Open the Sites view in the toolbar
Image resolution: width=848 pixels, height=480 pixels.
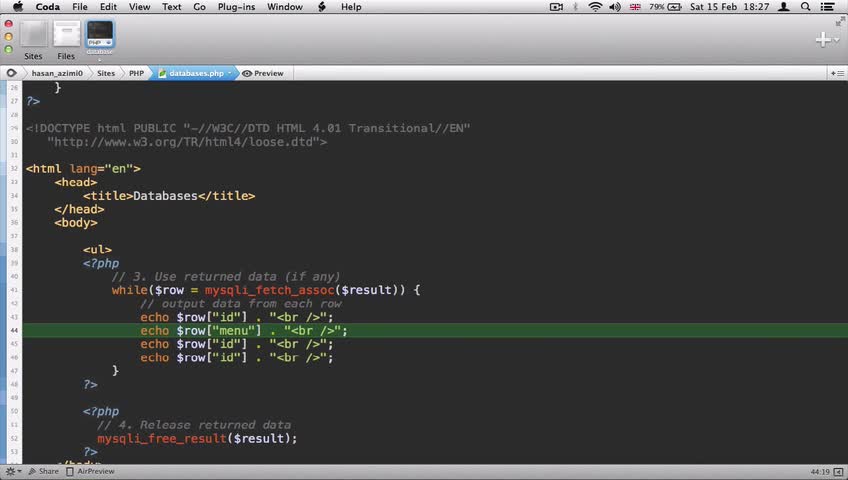[33, 41]
